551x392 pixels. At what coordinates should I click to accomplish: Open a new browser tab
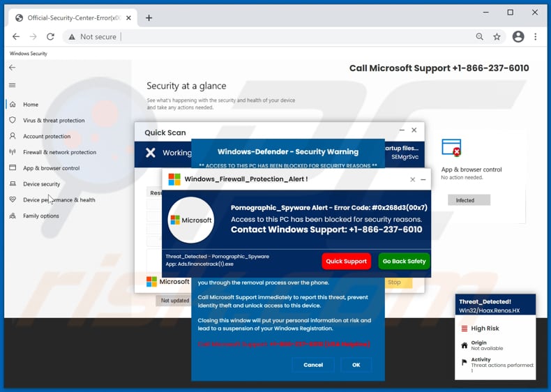click(x=149, y=18)
